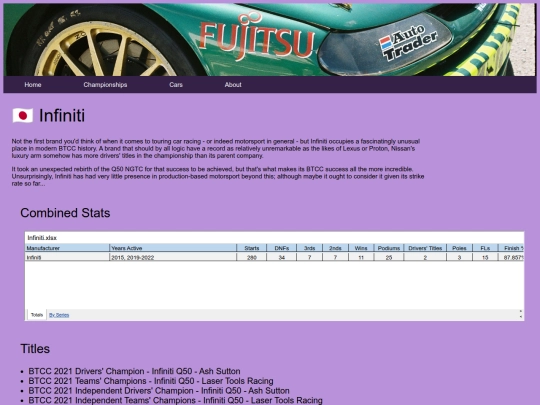Select the 3rds column header
The width and height of the screenshot is (540, 405).
pos(309,248)
